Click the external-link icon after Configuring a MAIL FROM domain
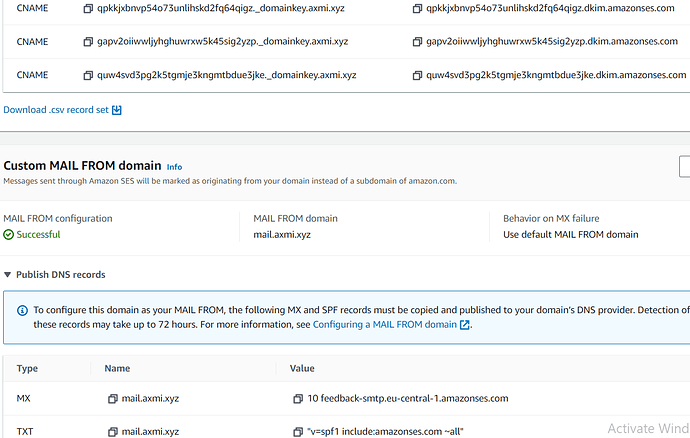 tap(464, 325)
